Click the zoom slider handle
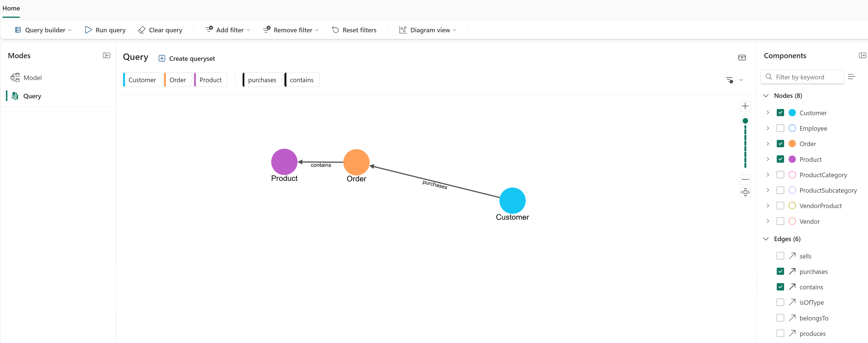The width and height of the screenshot is (868, 343). coord(745,121)
